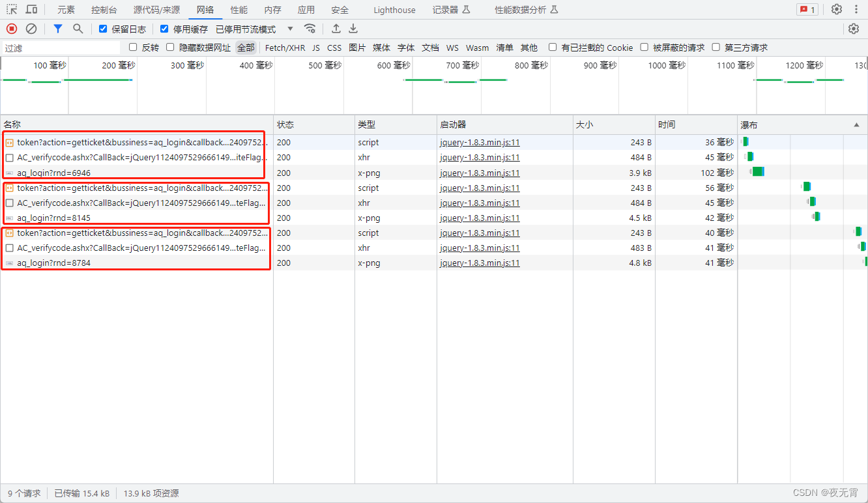Sort by 启动器 column header
868x503 pixels.
[504, 124]
